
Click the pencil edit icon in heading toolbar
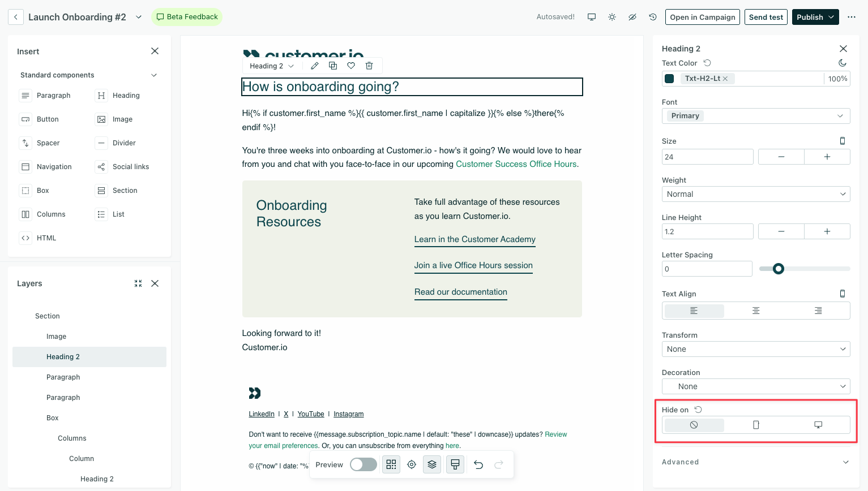tap(315, 66)
